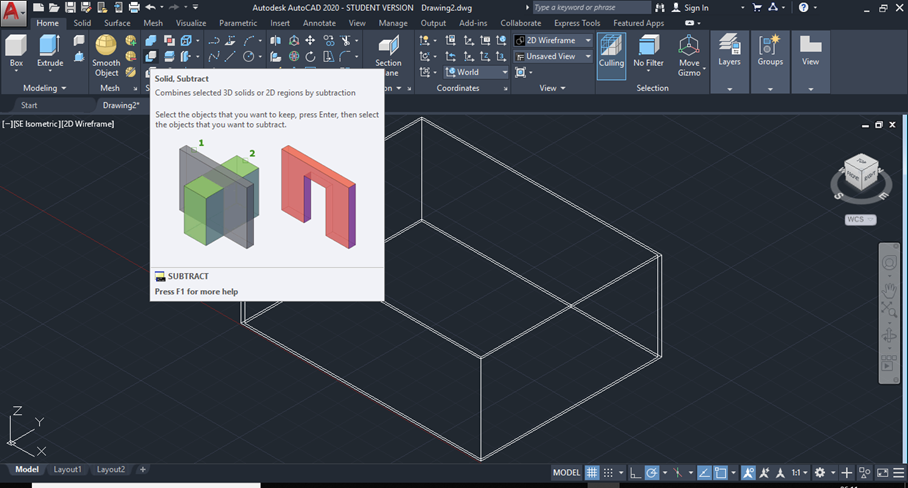
Task: Select the Box solid tool
Action: tap(16, 52)
